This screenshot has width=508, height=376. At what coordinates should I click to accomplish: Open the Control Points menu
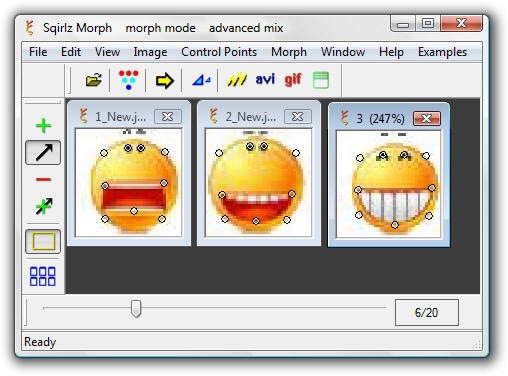tap(219, 52)
